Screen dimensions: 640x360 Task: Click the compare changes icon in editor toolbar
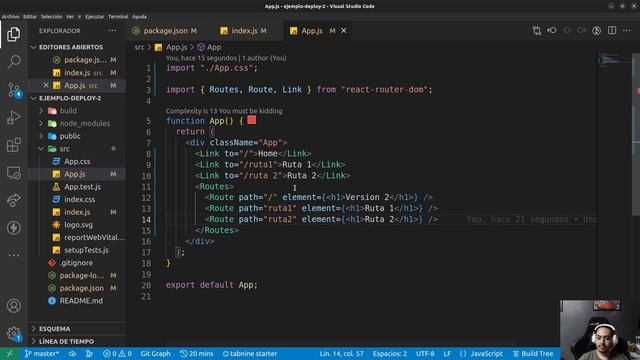(537, 31)
